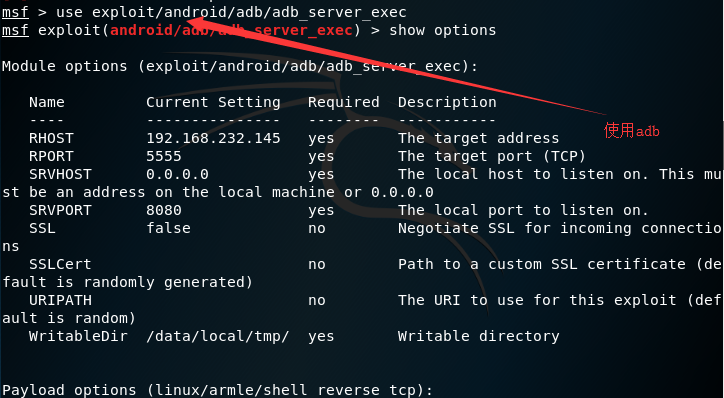Screen dimensions: 724x398
Task: Click 'The target port (TCP)' description
Action: click(x=492, y=157)
